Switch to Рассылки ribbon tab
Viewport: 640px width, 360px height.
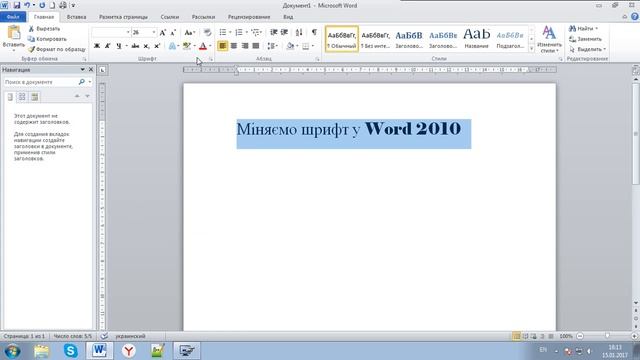coord(203,17)
